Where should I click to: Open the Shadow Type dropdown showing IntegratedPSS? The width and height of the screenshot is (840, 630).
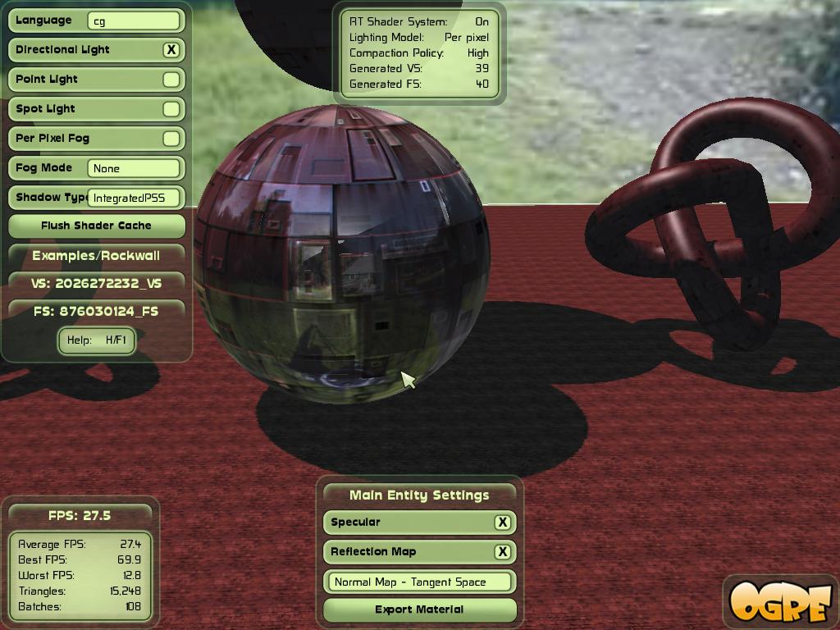tap(134, 198)
